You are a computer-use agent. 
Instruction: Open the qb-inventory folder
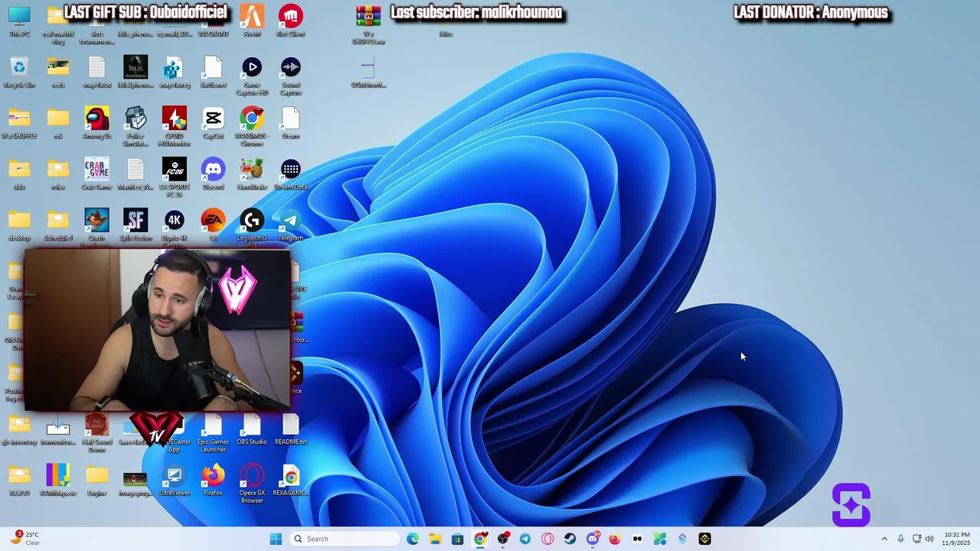tap(19, 430)
